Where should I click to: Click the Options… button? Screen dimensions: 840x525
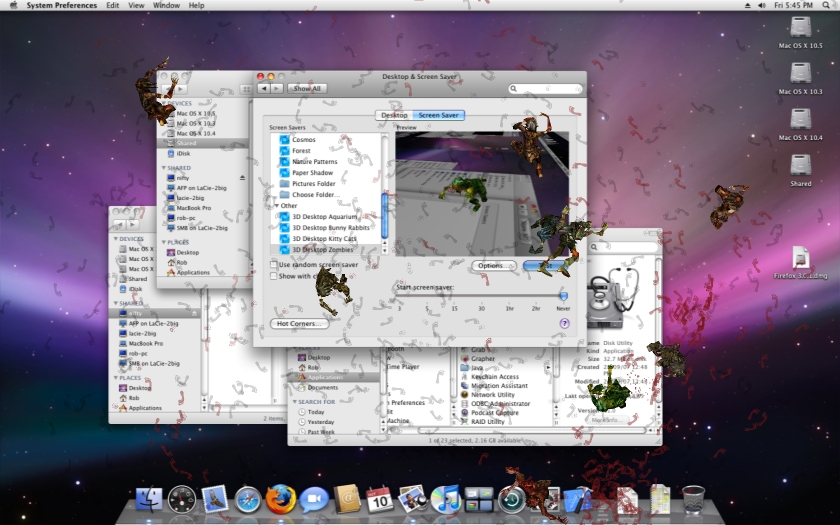(493, 266)
